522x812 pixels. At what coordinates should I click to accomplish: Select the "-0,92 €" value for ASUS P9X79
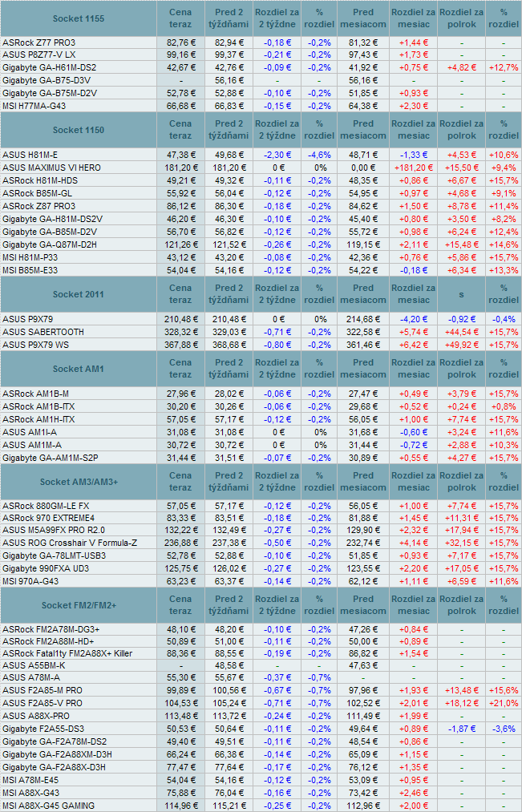coord(461,319)
